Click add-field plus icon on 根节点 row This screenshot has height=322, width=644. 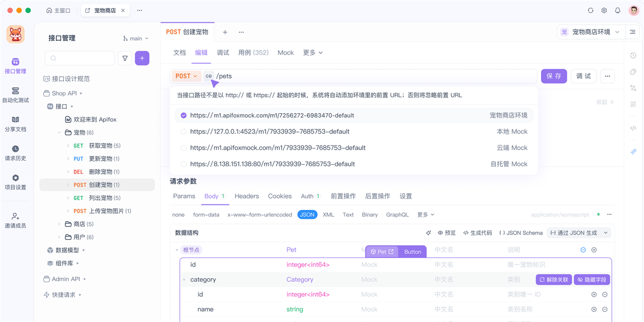[x=594, y=250]
